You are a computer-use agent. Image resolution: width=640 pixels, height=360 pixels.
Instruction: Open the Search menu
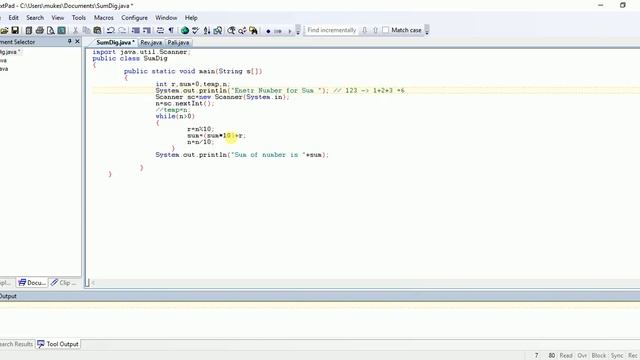(x=35, y=18)
